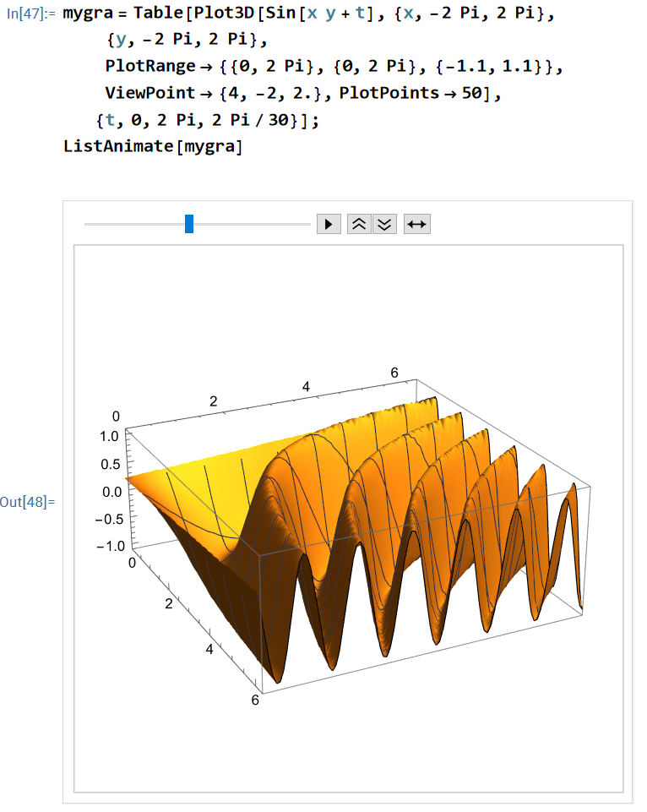The height and width of the screenshot is (812, 647).
Task: Toggle the animation direction arrow button
Action: pos(416,224)
